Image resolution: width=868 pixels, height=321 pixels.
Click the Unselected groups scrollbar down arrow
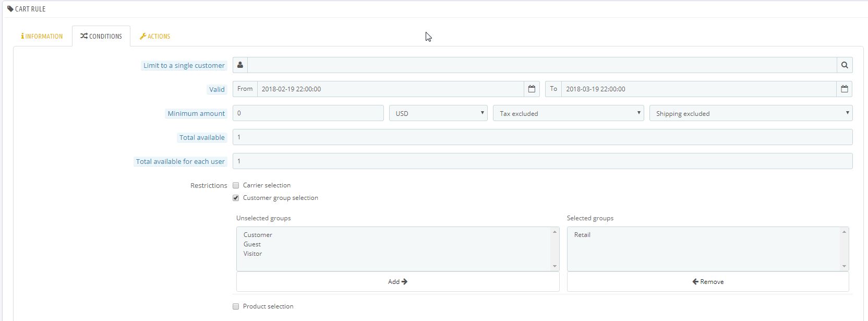554,266
